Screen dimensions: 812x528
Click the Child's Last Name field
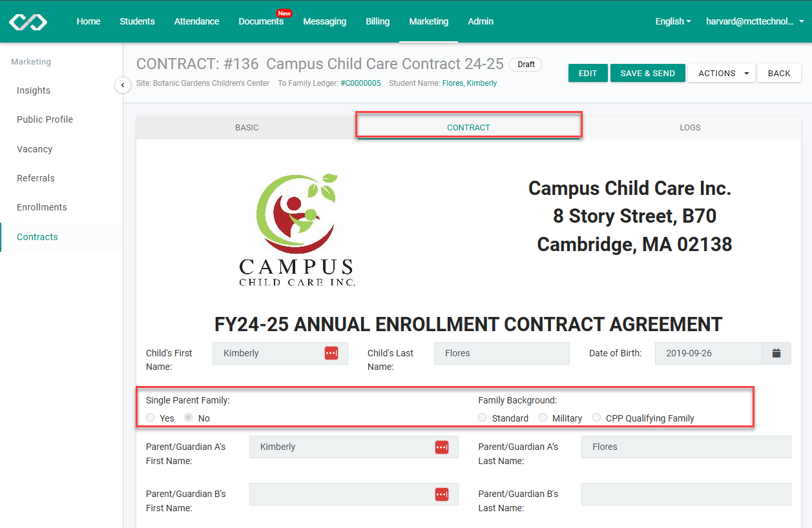click(x=501, y=353)
